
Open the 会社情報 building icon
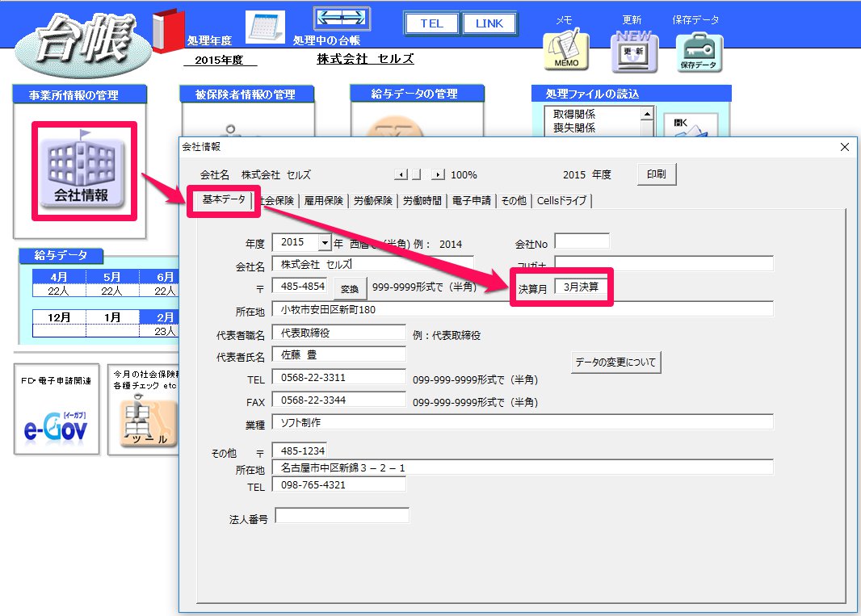82,172
